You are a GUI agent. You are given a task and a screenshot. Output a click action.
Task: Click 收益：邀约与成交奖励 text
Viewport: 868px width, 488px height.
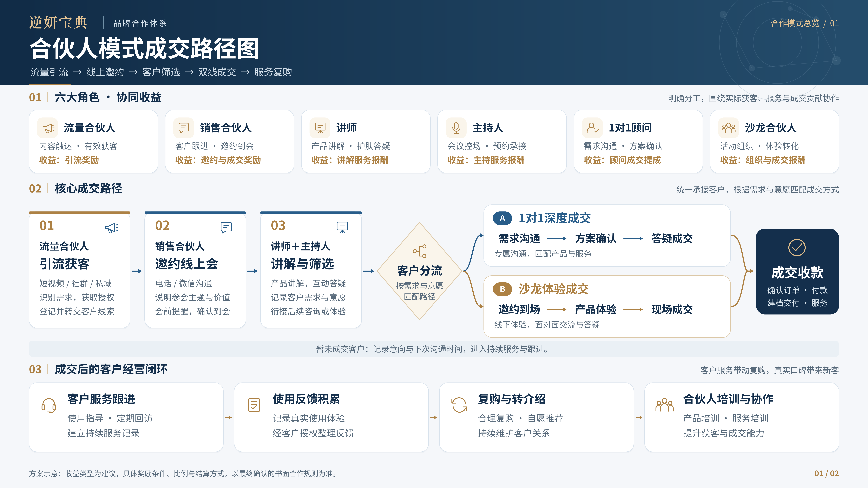[218, 160]
